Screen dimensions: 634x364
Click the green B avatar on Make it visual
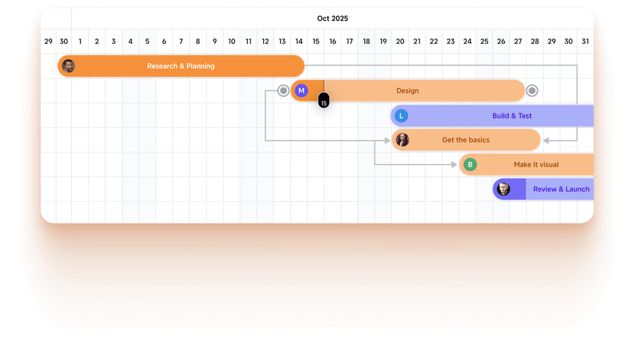pos(470,165)
